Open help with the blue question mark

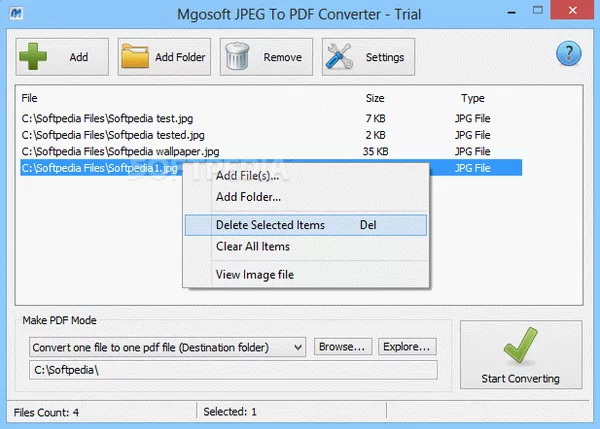[569, 53]
